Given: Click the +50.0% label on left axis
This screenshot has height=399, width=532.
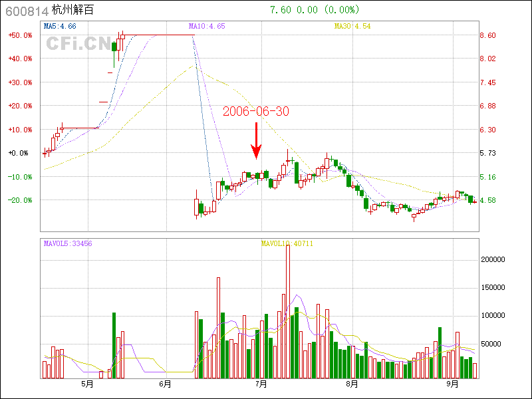Looking at the screenshot, I should pyautogui.click(x=20, y=35).
